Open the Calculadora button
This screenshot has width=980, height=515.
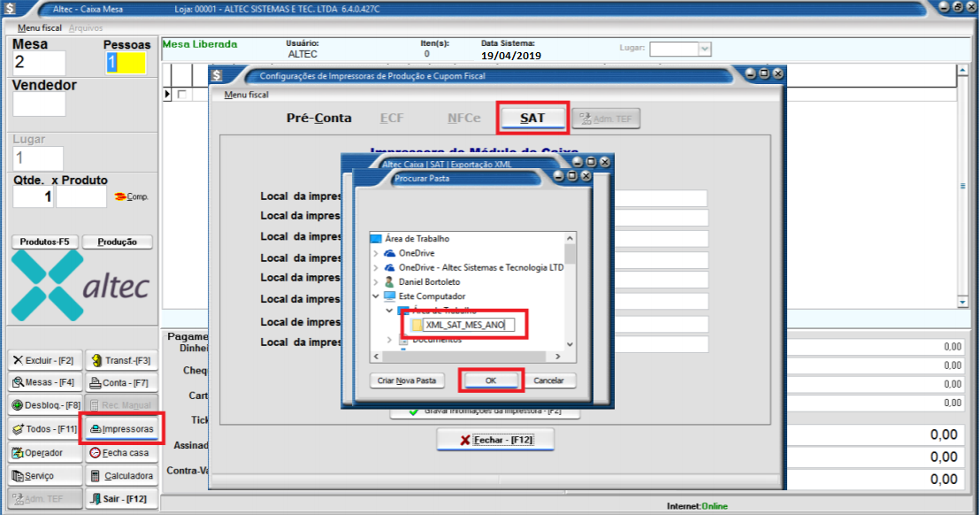click(121, 476)
